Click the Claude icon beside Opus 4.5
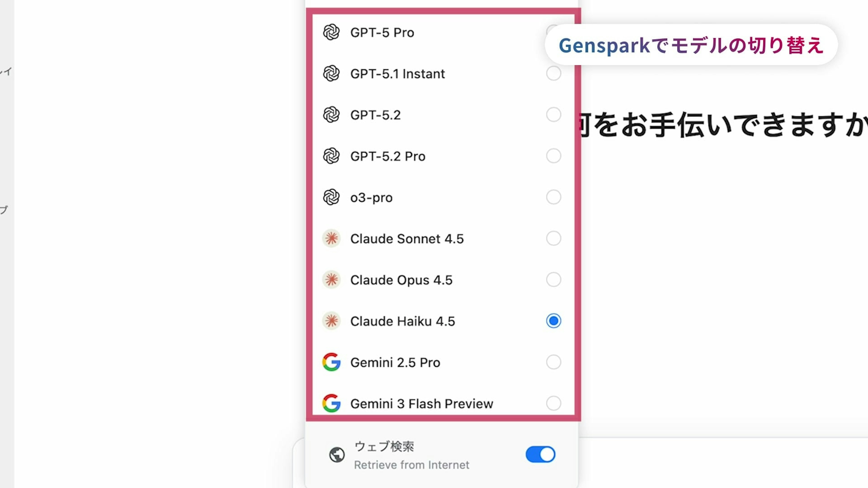Image resolution: width=868 pixels, height=488 pixels. (x=332, y=279)
